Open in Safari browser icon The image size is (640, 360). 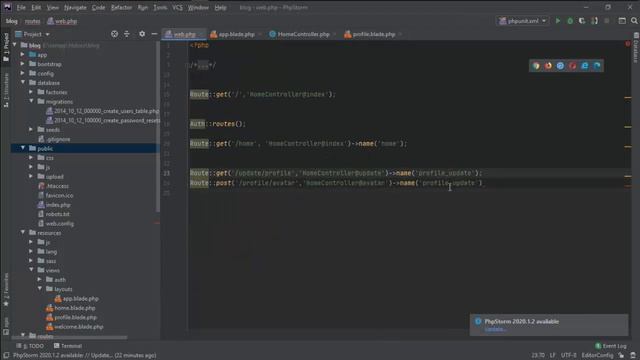coord(560,66)
